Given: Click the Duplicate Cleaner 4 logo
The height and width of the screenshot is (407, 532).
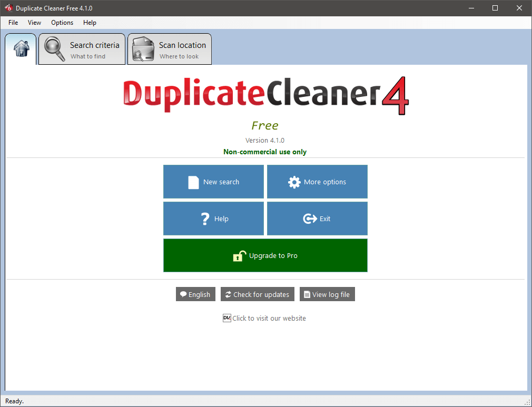Looking at the screenshot, I should [x=265, y=95].
